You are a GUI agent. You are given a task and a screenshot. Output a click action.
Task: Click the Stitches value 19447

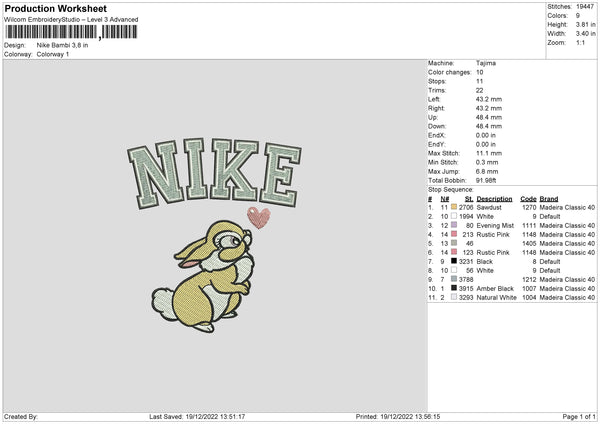coord(585,7)
